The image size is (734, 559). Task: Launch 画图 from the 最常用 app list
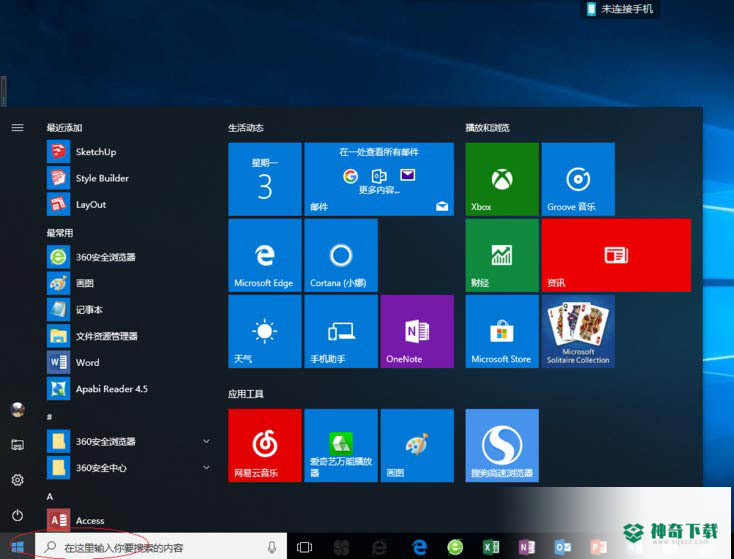[126, 283]
